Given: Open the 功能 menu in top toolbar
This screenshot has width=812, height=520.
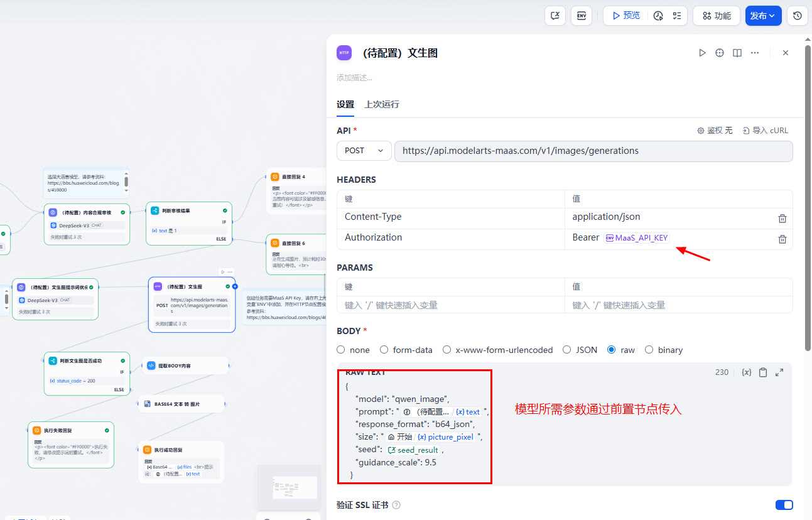Looking at the screenshot, I should tap(716, 16).
